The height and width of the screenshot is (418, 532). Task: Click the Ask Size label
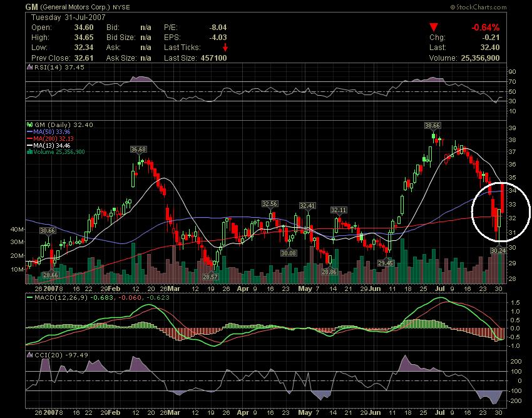(121, 58)
